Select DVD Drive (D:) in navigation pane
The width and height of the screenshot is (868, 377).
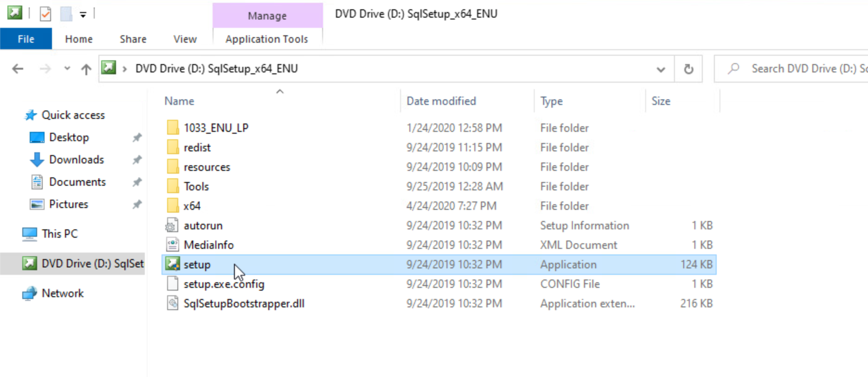click(x=72, y=263)
